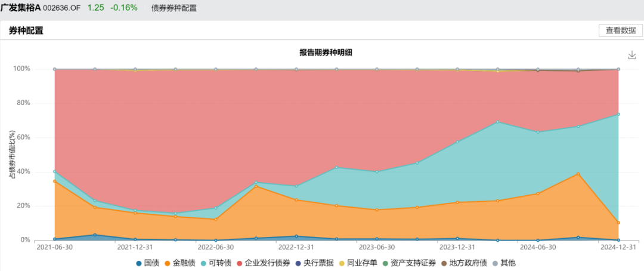The width and height of the screenshot is (644, 271).
Task: Toggle the 地方政府债 legend item
Action: coord(463,263)
